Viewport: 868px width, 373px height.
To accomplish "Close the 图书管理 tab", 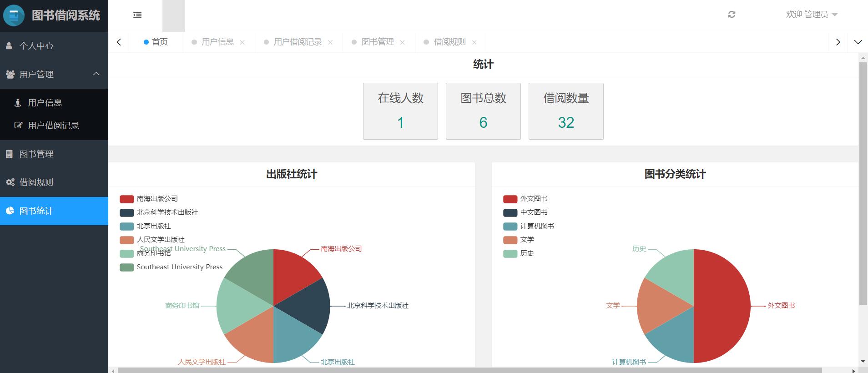I will 402,42.
